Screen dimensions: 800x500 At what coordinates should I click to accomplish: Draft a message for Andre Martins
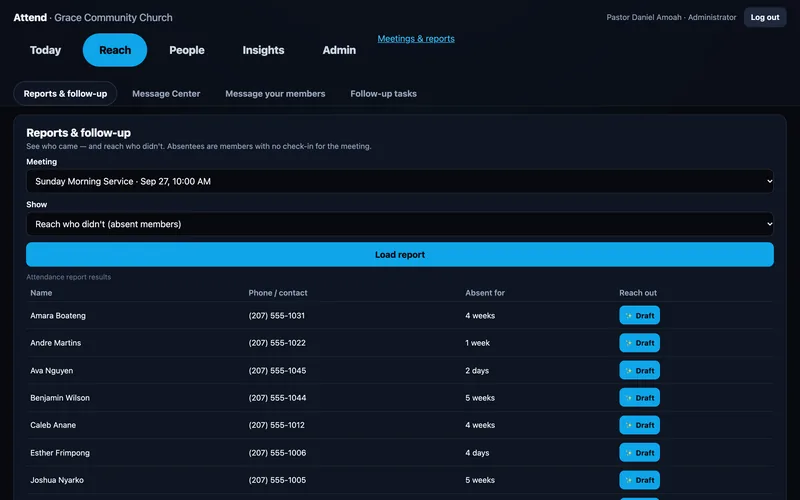point(639,343)
